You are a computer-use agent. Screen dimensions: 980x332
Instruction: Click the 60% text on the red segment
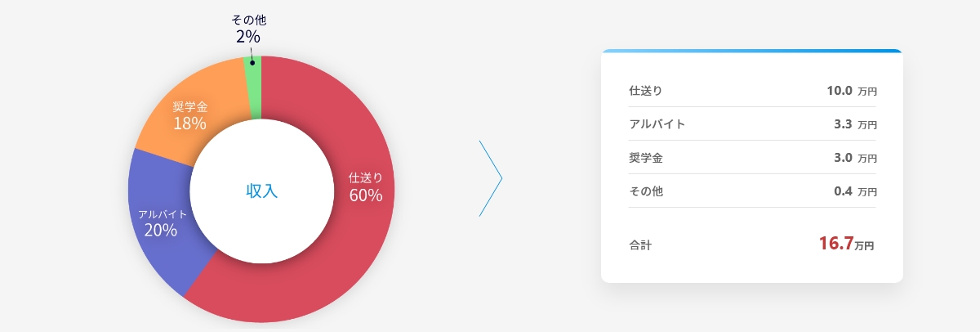[x=365, y=195]
